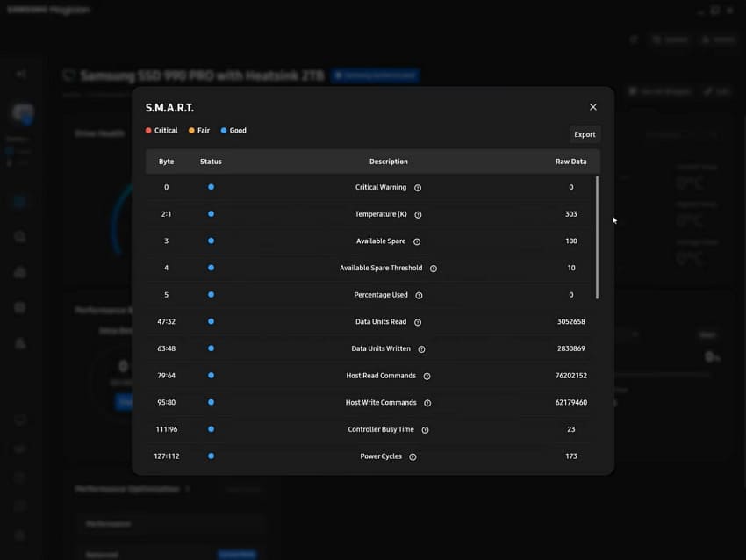Click the raw data value 100
The width and height of the screenshot is (746, 560).
(x=571, y=241)
